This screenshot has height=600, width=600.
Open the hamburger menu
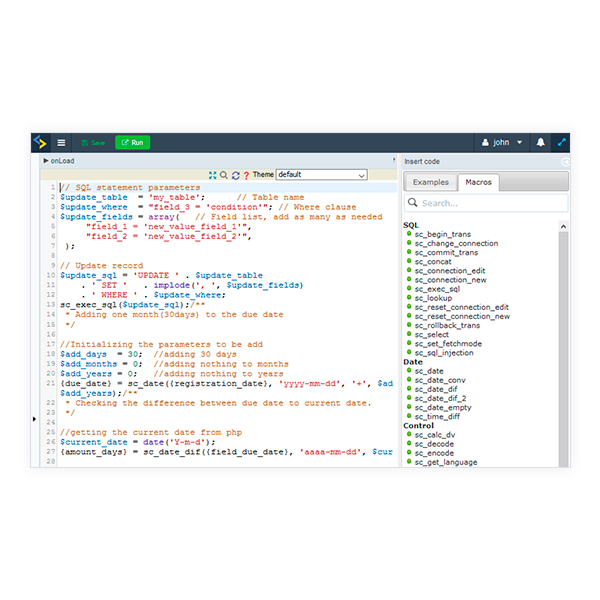(61, 142)
